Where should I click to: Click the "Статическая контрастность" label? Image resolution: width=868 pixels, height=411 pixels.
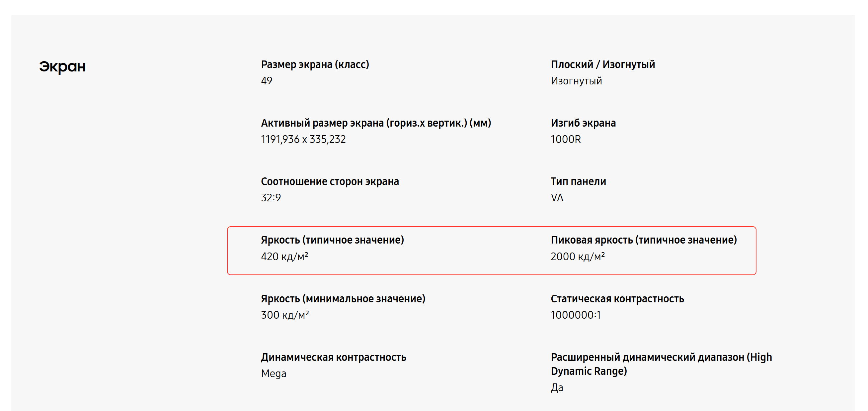click(x=617, y=299)
